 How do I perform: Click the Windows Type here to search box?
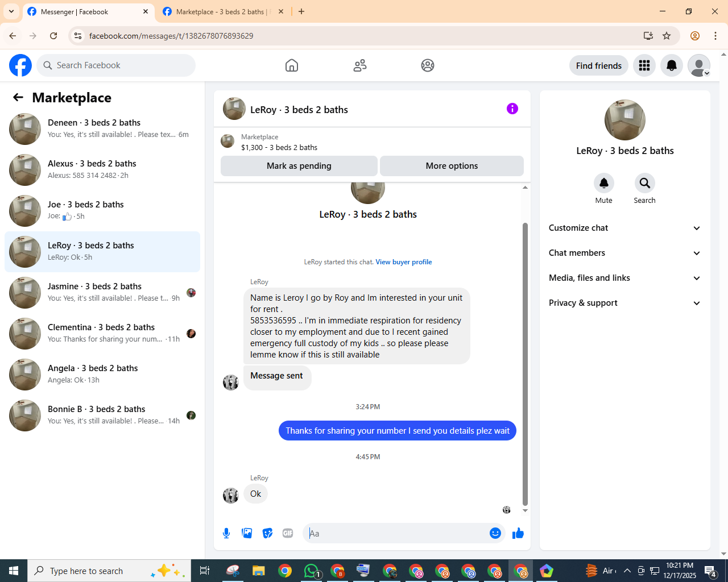[108, 571]
